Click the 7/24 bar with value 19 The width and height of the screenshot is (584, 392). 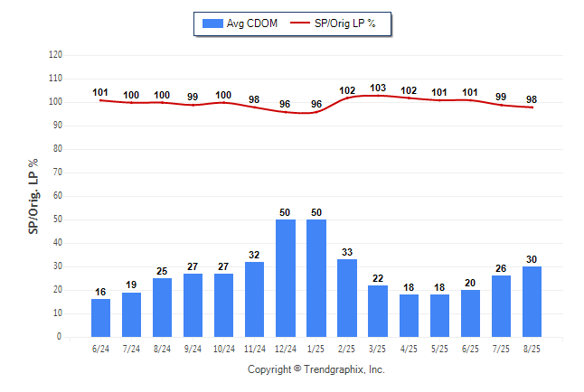[131, 314]
